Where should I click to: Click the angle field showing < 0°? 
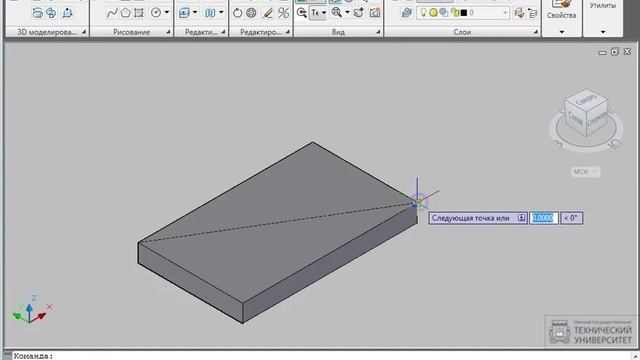click(x=571, y=218)
